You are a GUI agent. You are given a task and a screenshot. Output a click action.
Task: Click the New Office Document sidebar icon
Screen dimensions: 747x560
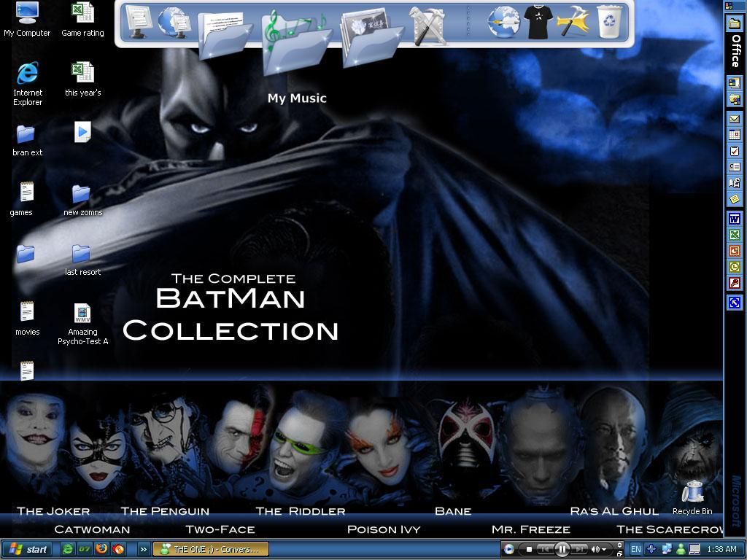coord(735,83)
